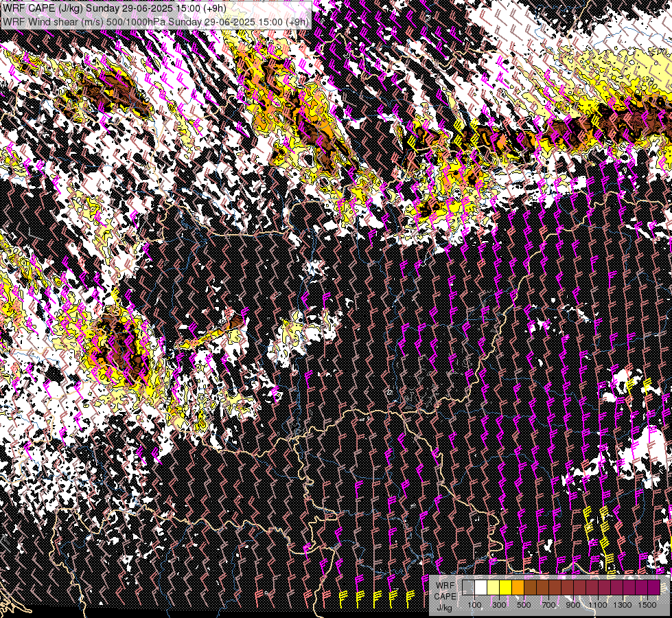The width and height of the screenshot is (672, 618).
Task: Click the WRF Wind shear 500/1000hPa title line
Action: coord(155,21)
